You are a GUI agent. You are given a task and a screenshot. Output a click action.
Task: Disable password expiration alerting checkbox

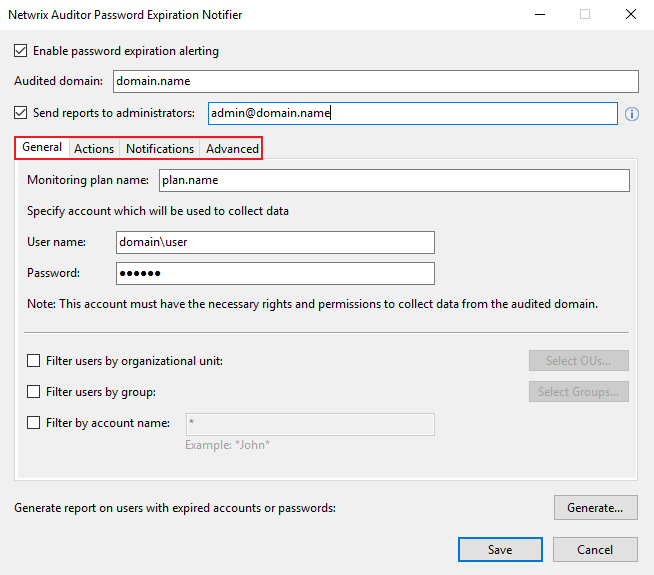tap(21, 50)
